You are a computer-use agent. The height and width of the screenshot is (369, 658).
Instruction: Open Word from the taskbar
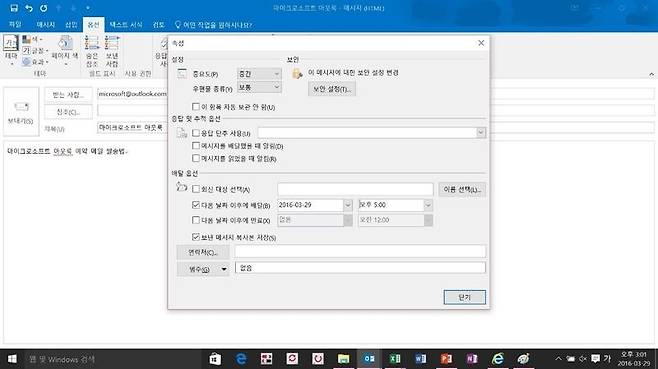(420, 359)
